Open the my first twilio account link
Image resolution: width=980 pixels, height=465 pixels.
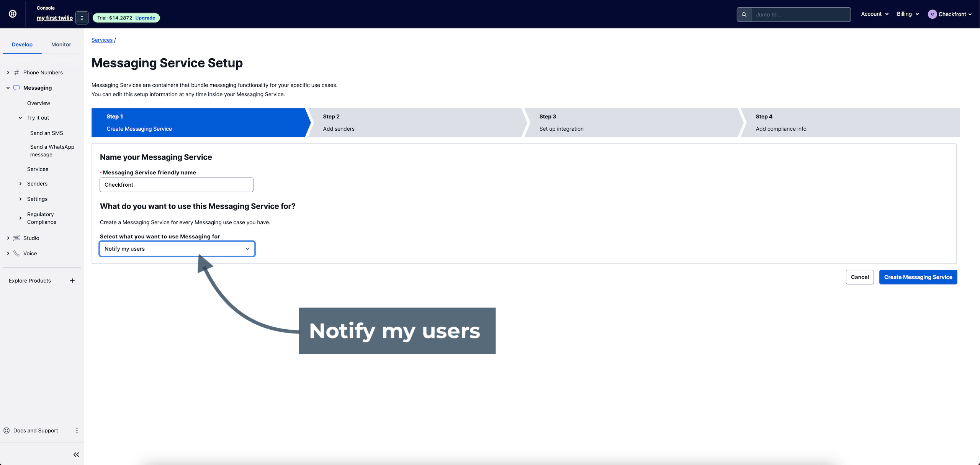tap(55, 18)
